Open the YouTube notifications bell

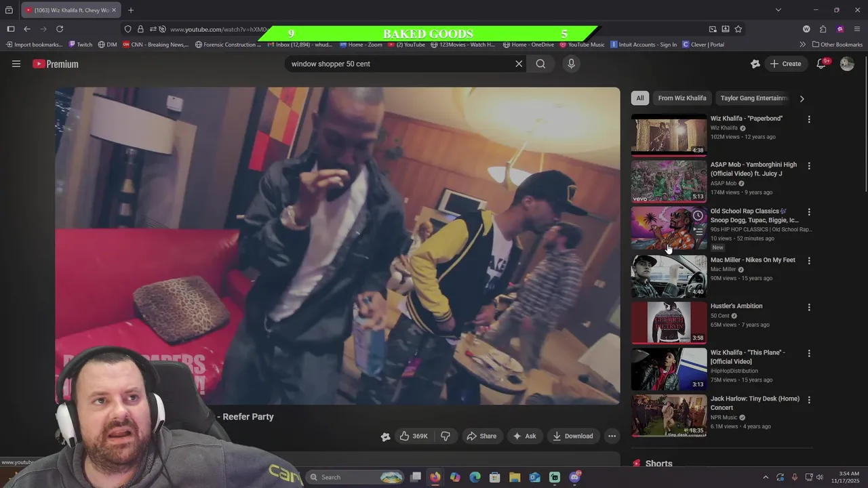821,64
